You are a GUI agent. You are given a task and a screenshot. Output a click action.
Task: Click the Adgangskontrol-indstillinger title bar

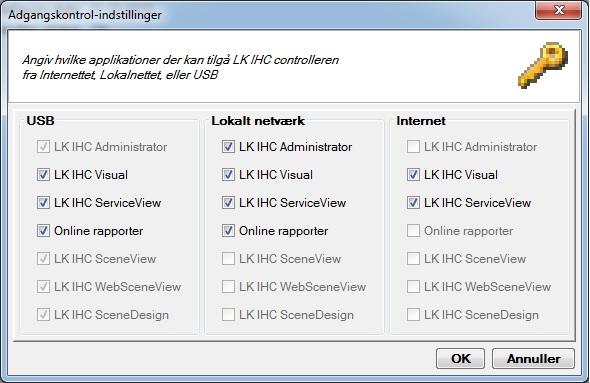(263, 15)
